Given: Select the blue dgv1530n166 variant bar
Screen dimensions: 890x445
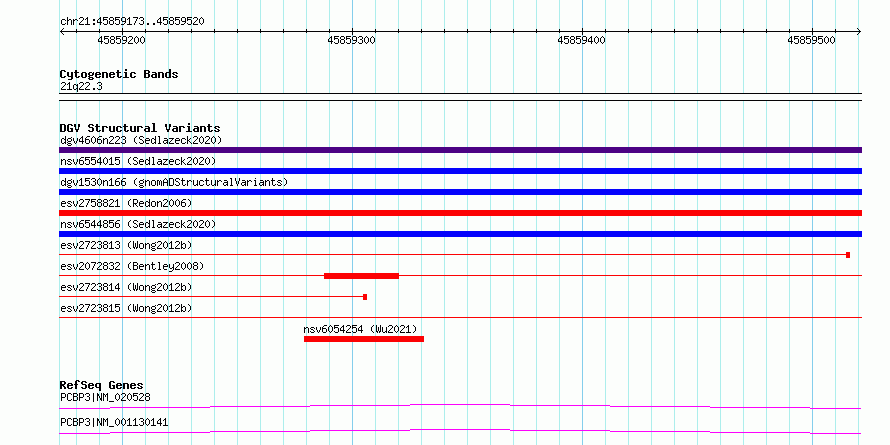Looking at the screenshot, I should (x=460, y=192).
